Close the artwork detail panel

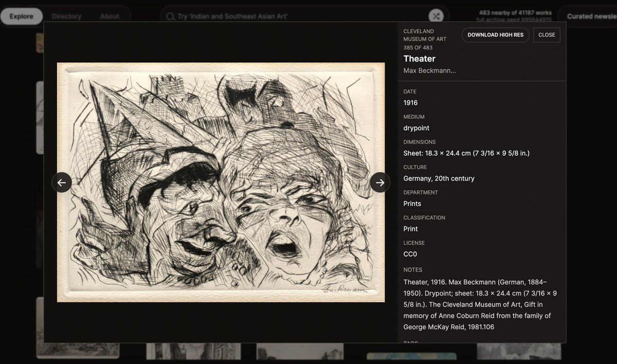coord(547,35)
